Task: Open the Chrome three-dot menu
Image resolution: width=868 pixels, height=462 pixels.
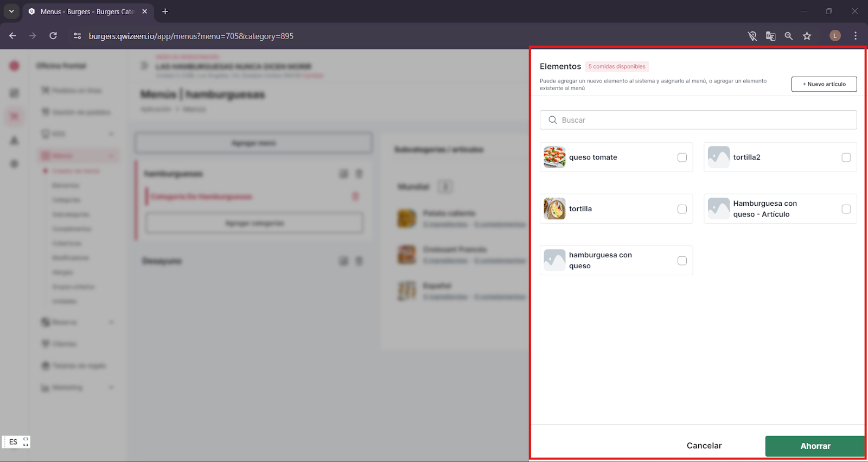Action: (x=856, y=36)
